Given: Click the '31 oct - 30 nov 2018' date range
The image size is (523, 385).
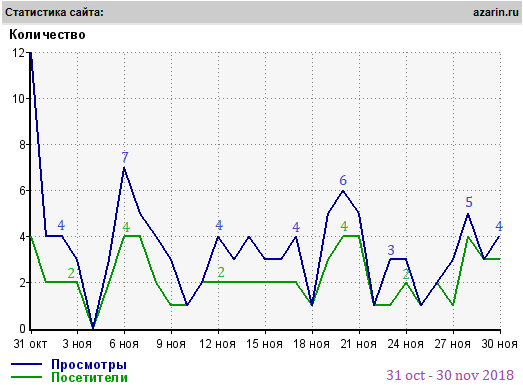Looking at the screenshot, I should [x=450, y=375].
